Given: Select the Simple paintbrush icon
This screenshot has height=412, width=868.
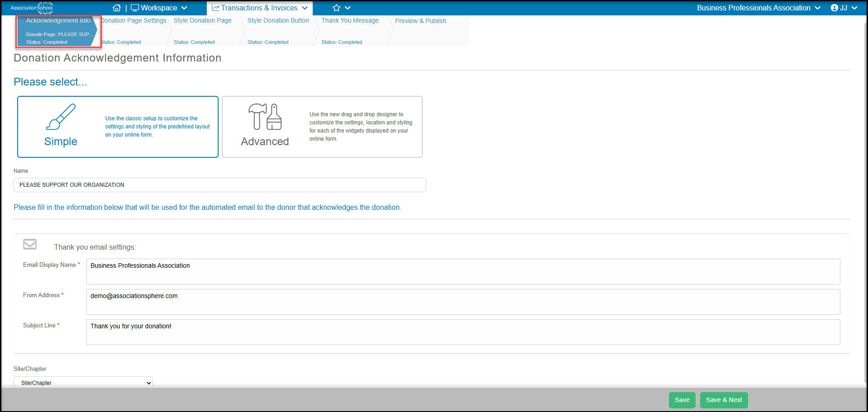Looking at the screenshot, I should point(61,117).
